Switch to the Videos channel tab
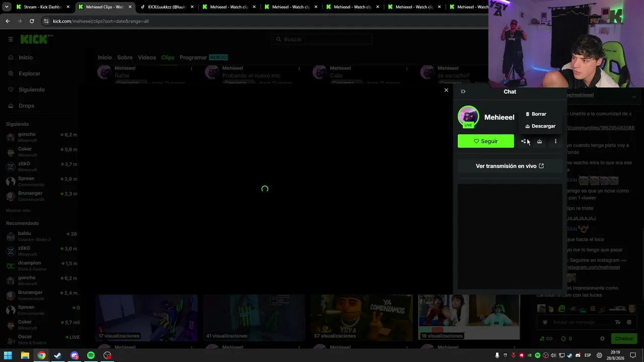The height and width of the screenshot is (362, 644). tap(147, 57)
